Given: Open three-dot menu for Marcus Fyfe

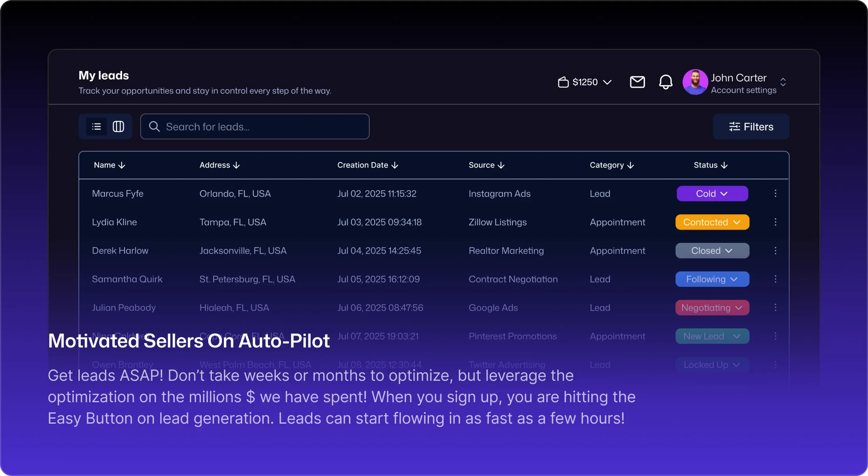Looking at the screenshot, I should pos(775,194).
